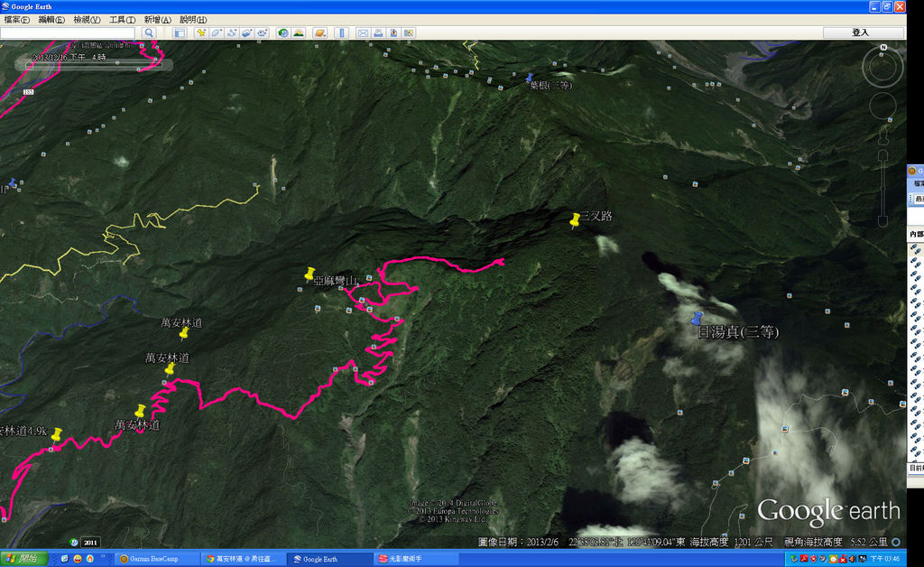Image resolution: width=924 pixels, height=567 pixels.
Task: Click the time slider bar at top-left
Action: [93, 63]
